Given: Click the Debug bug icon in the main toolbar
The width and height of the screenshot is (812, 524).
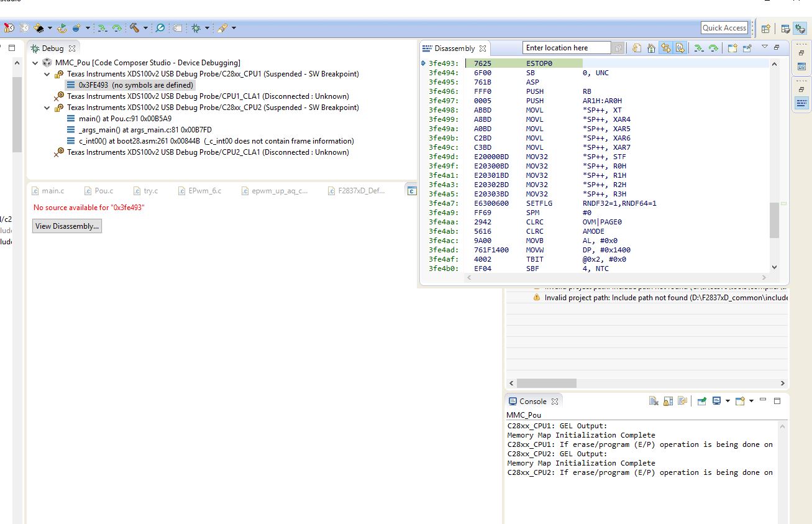Looking at the screenshot, I should [x=196, y=28].
